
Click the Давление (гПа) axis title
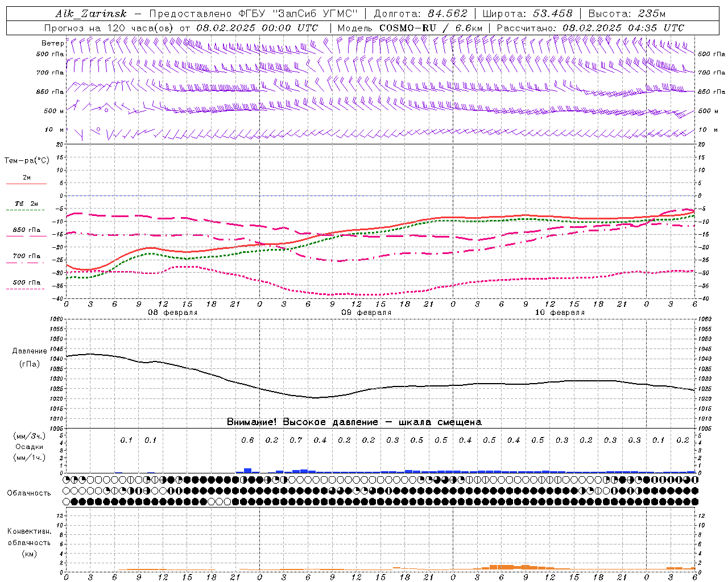coord(30,357)
